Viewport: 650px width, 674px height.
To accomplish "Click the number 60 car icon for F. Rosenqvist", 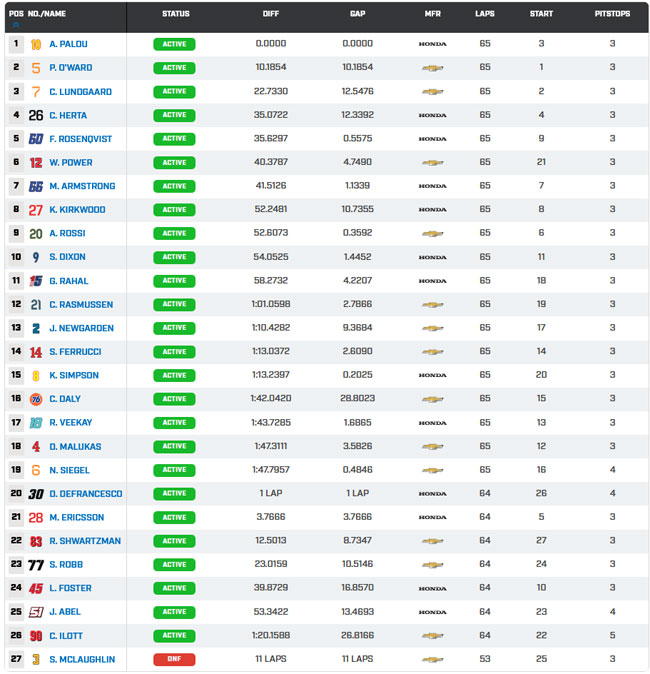I will [36, 139].
